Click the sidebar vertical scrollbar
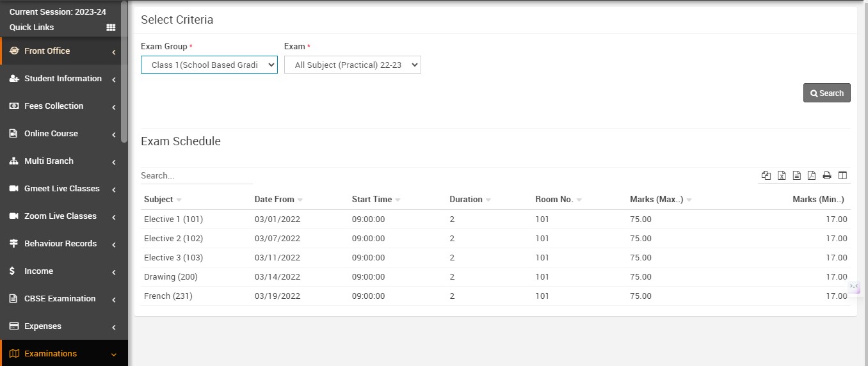The image size is (868, 366). point(124,70)
